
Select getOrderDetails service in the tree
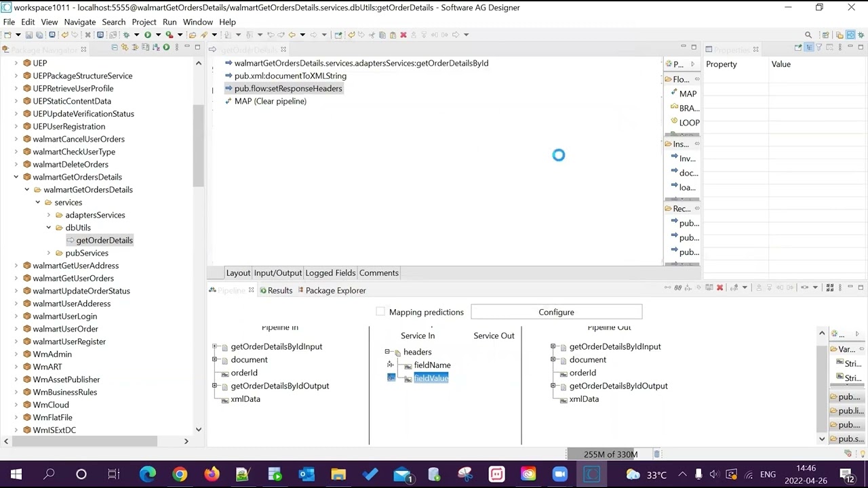click(x=104, y=240)
